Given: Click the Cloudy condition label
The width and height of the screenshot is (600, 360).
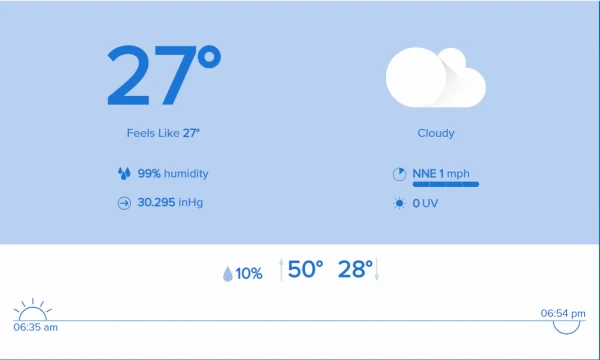Looking at the screenshot, I should (x=436, y=133).
